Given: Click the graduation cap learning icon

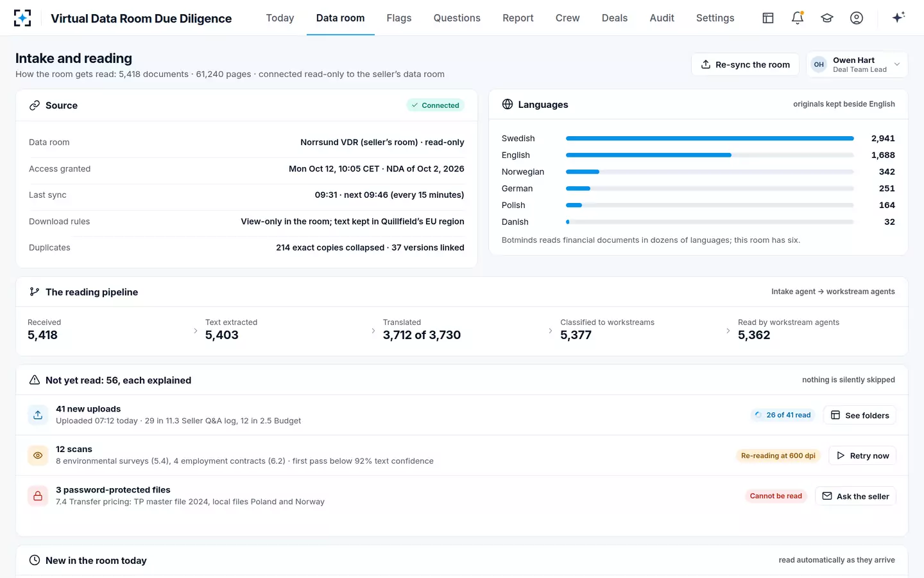Looking at the screenshot, I should (827, 18).
